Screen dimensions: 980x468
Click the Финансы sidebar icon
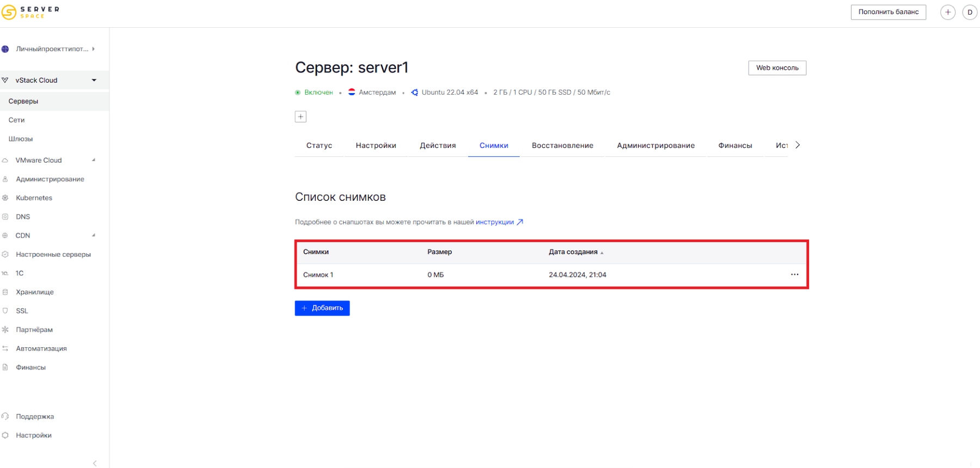[x=5, y=367]
